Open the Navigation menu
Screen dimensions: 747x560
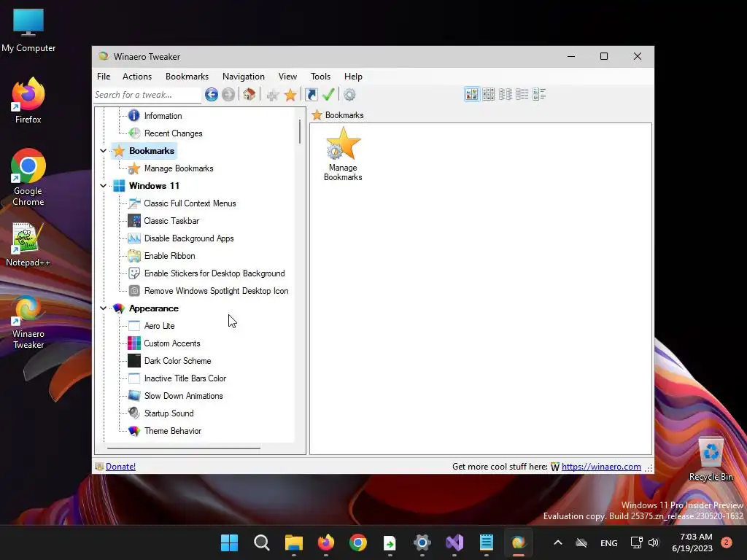coord(244,77)
